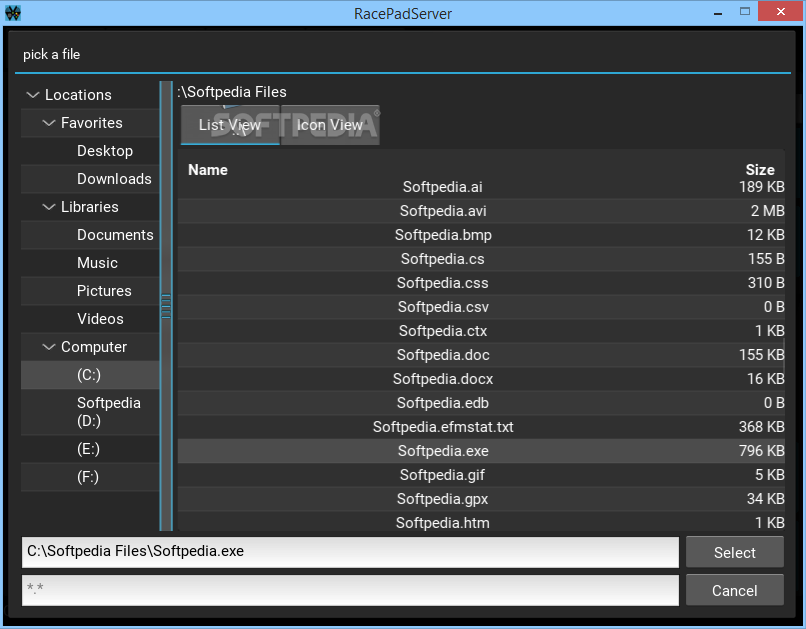Sort by the Name column header
Image resolution: width=806 pixels, height=629 pixels.
coord(208,170)
